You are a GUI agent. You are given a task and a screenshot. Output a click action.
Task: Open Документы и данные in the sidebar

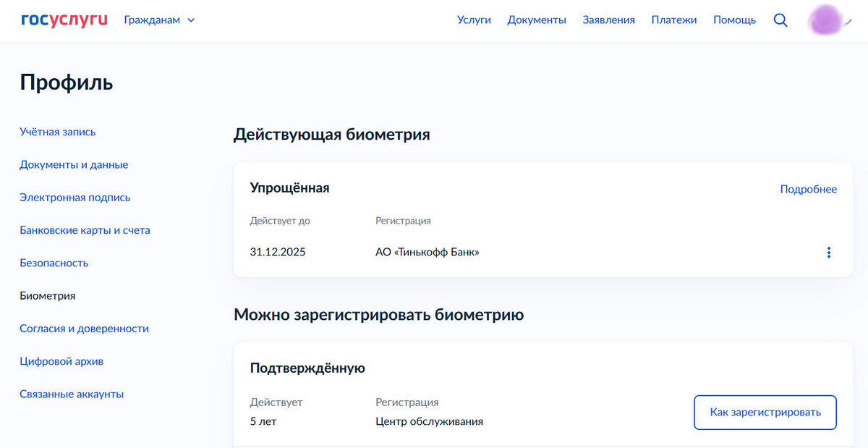[74, 164]
